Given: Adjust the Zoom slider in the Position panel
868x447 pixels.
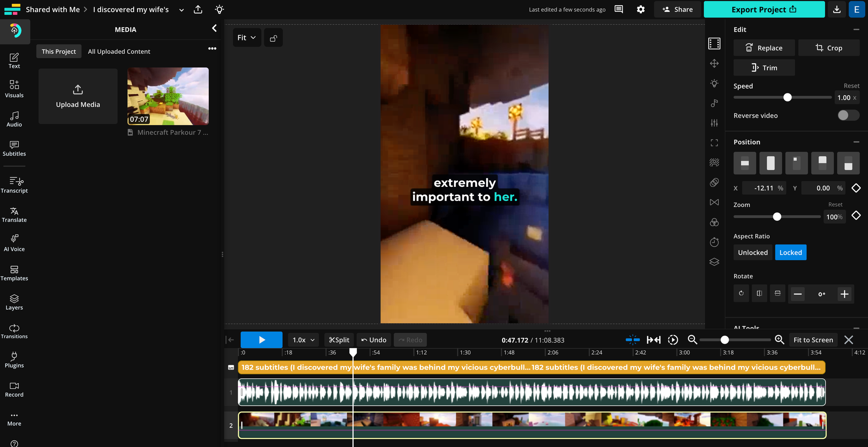Looking at the screenshot, I should pyautogui.click(x=777, y=216).
